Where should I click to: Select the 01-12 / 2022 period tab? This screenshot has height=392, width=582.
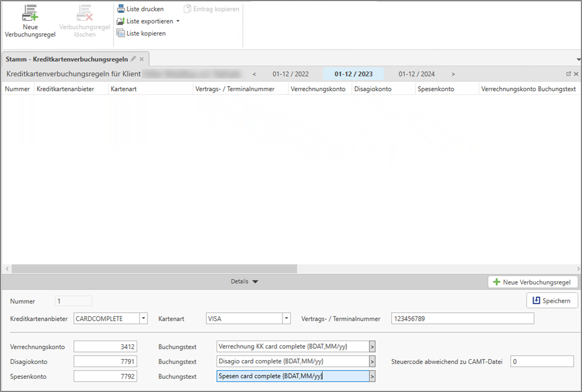(290, 74)
